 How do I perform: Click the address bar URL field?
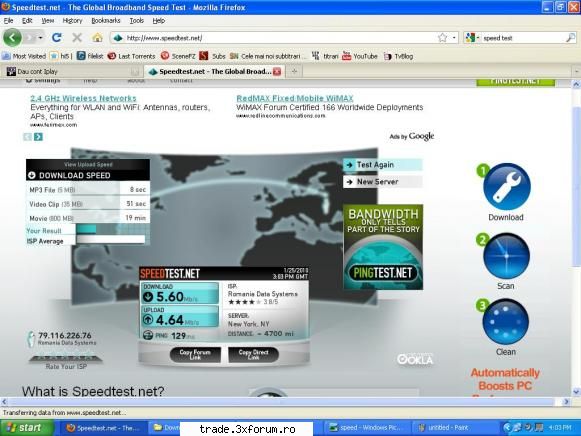[274, 37]
